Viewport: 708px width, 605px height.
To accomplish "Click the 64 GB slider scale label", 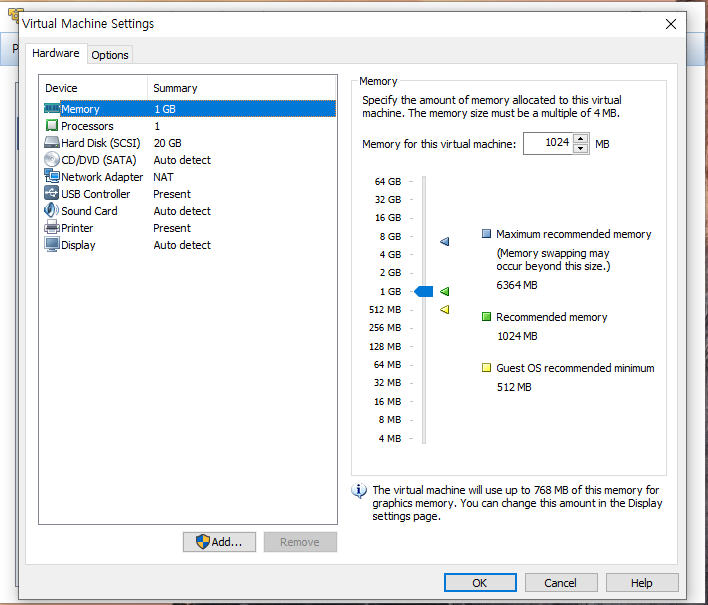I will tap(388, 182).
